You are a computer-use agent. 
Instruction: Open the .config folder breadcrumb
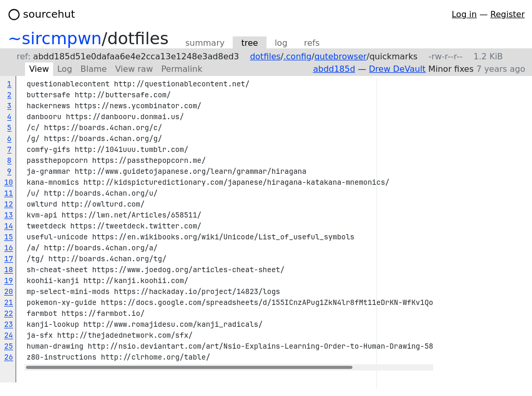(x=297, y=57)
